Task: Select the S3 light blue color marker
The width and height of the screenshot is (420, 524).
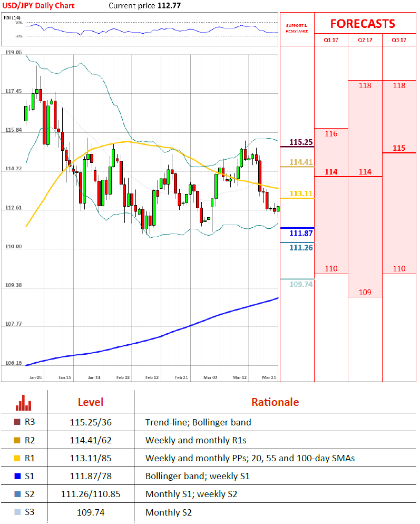Action: [x=18, y=512]
